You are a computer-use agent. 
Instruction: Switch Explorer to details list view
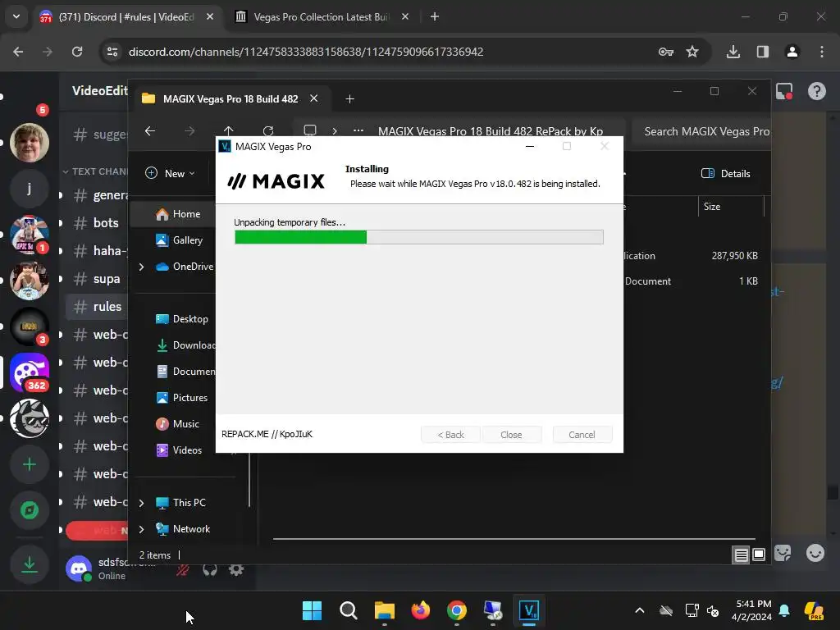pyautogui.click(x=741, y=555)
